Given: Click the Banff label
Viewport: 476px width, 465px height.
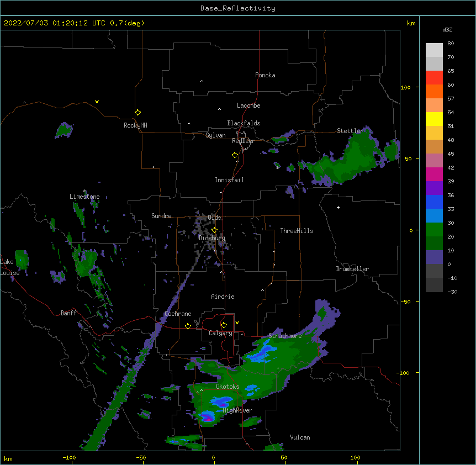Looking at the screenshot, I should click(x=68, y=313).
